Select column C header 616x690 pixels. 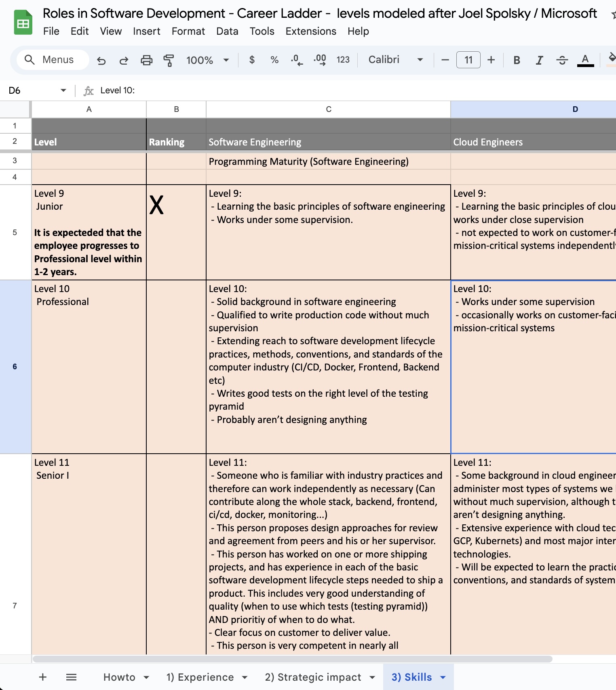click(x=329, y=109)
